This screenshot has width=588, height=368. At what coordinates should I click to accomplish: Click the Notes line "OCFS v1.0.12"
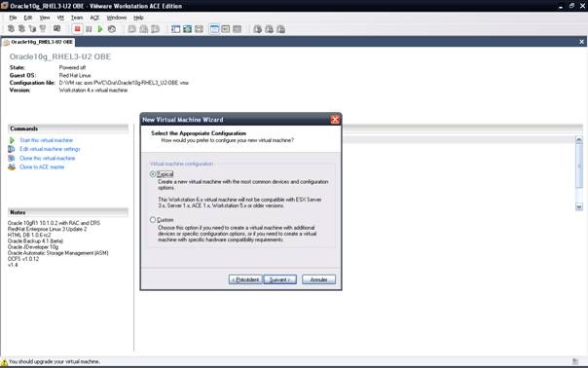tap(23, 259)
